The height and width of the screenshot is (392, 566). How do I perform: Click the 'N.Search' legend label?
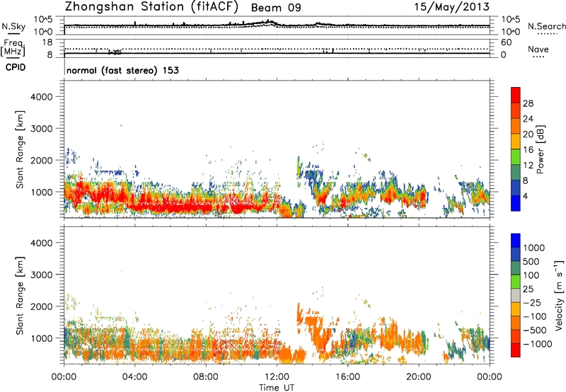point(546,26)
